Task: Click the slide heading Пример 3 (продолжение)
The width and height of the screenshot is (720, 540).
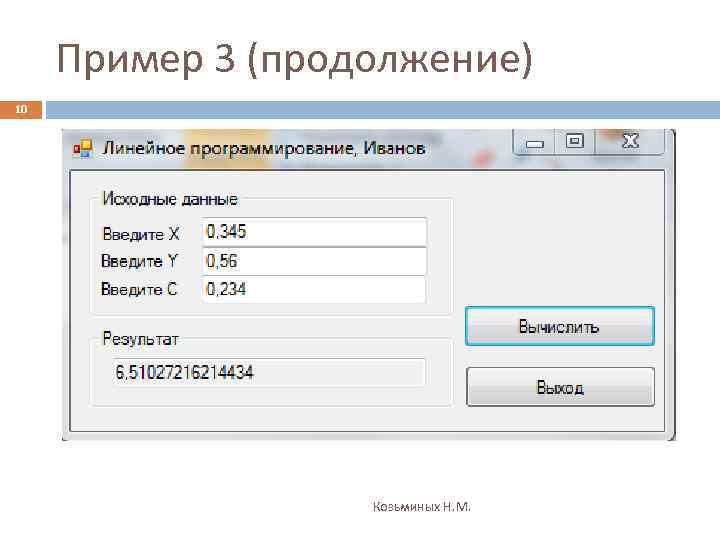Action: pyautogui.click(x=294, y=59)
